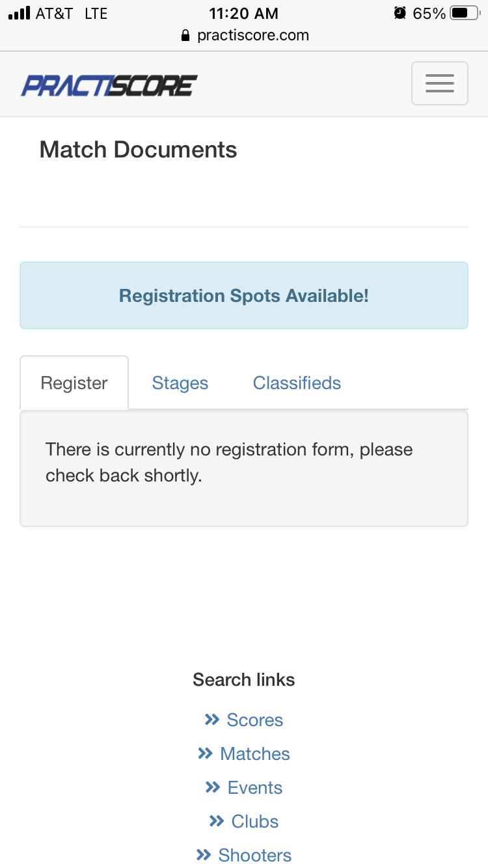Click the double-chevron icon beside Clubs
Image resolution: width=488 pixels, height=868 pixels.
click(x=216, y=821)
